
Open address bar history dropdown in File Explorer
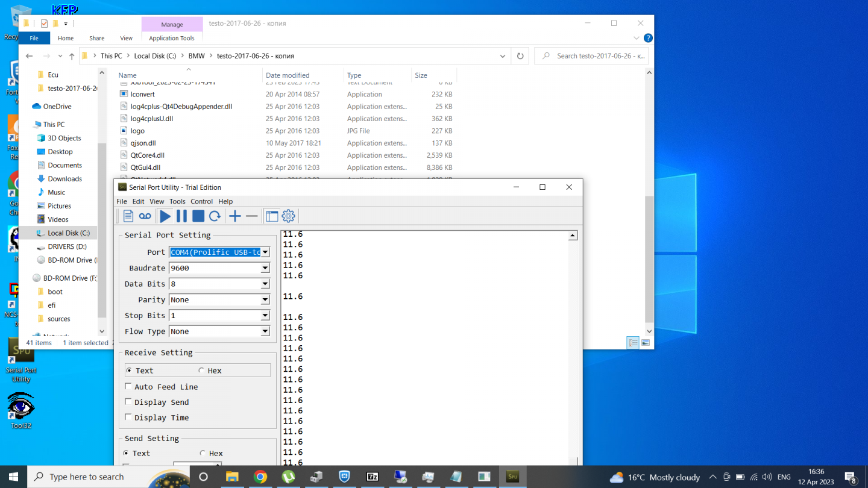[x=503, y=56]
